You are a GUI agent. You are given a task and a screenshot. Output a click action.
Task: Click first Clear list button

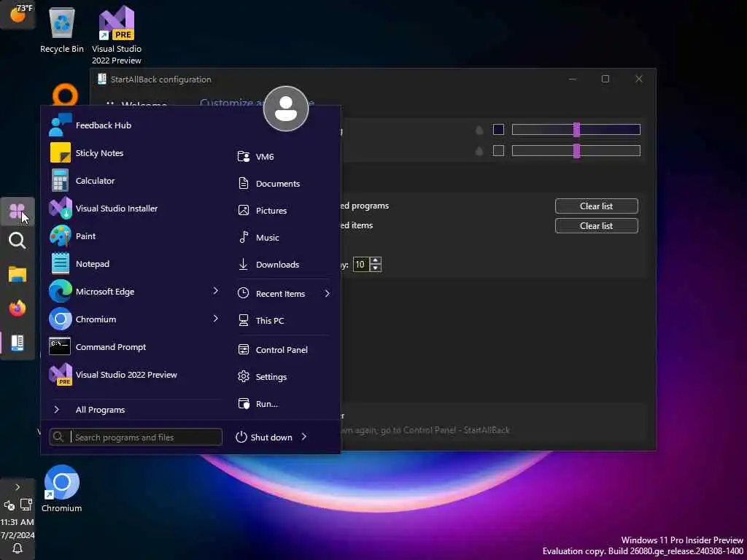pyautogui.click(x=596, y=206)
